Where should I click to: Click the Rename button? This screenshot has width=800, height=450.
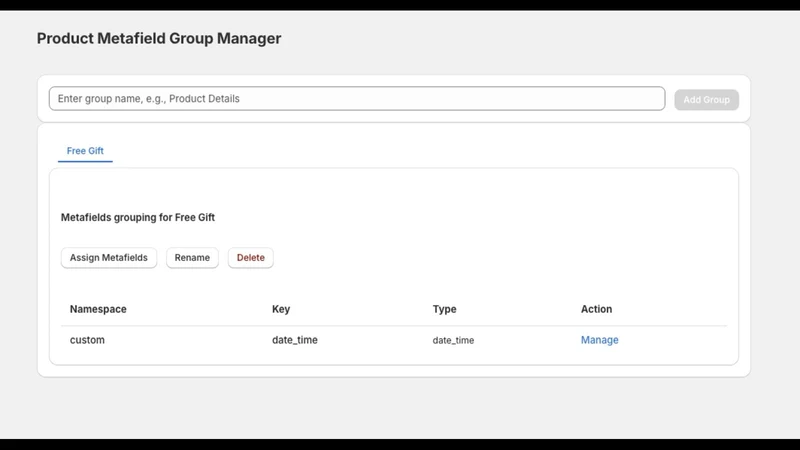(x=192, y=258)
